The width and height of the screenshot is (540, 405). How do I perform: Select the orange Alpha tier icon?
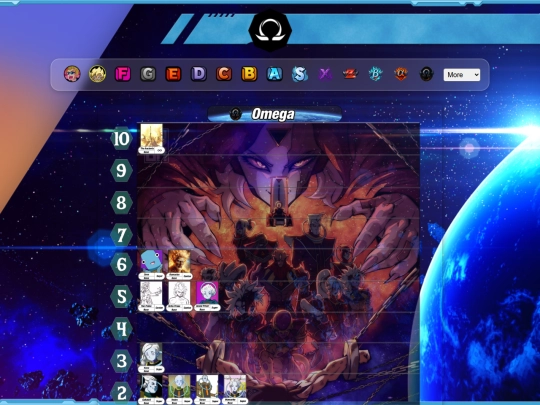tap(401, 74)
